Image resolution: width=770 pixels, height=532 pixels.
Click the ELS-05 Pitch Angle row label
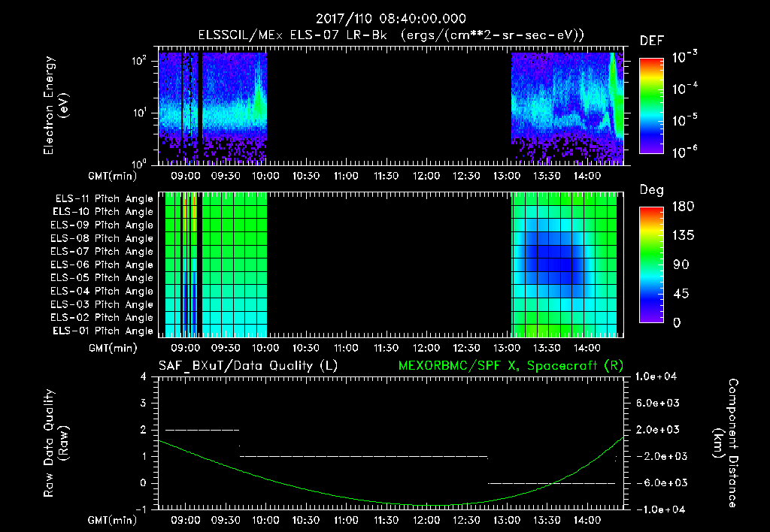coord(102,278)
